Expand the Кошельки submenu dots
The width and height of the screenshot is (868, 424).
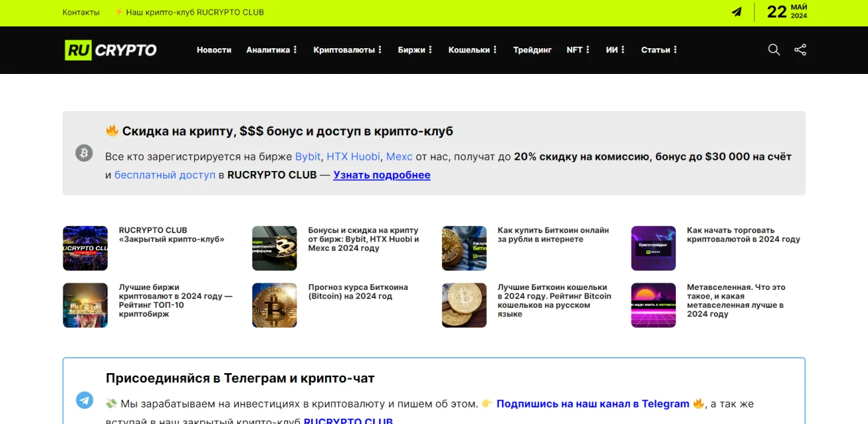495,50
